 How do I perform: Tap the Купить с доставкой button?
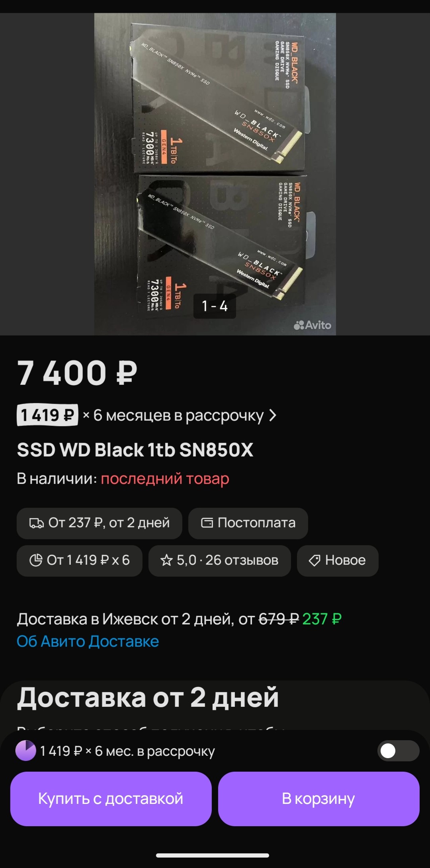pos(111,799)
